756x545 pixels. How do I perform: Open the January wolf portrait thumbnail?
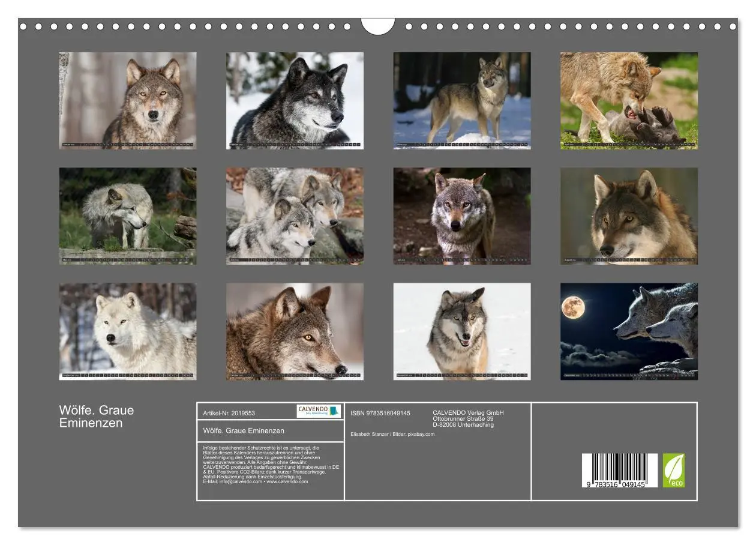pyautogui.click(x=128, y=99)
